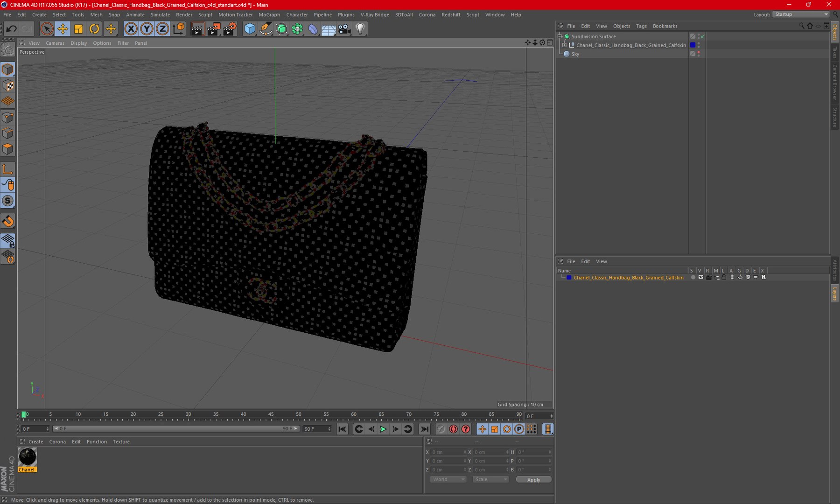The width and height of the screenshot is (840, 504).
Task: Toggle Z-axis lock
Action: 162,29
